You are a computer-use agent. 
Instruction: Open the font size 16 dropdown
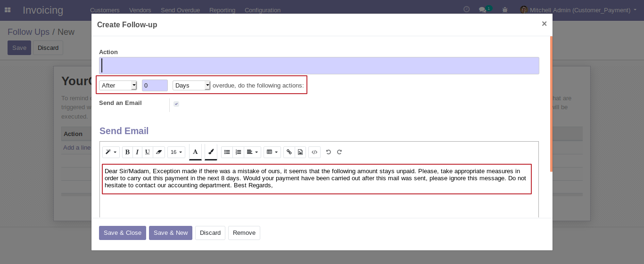(x=176, y=152)
